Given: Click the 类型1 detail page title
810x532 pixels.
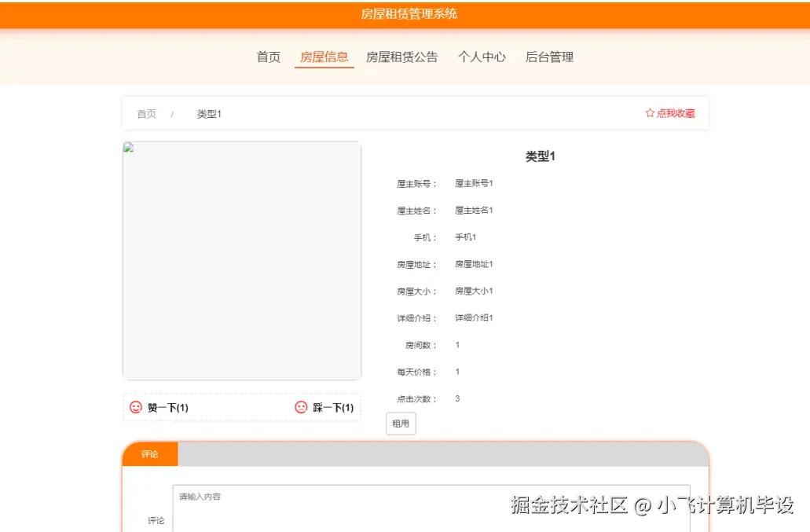Looking at the screenshot, I should (x=540, y=156).
